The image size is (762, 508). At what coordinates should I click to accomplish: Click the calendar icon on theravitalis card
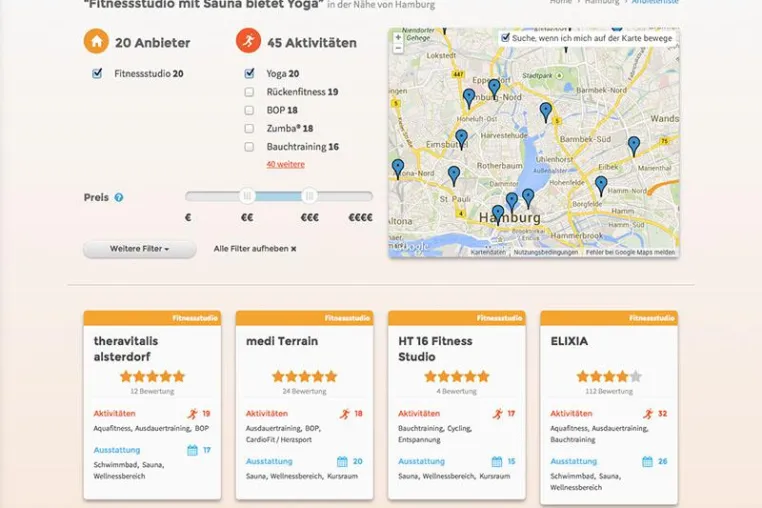(x=192, y=450)
